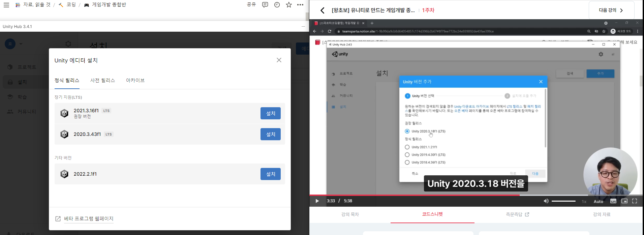The image size is (644, 235).
Task: Switch to the 정식 릴리스 tab
Action: pyautogui.click(x=67, y=80)
